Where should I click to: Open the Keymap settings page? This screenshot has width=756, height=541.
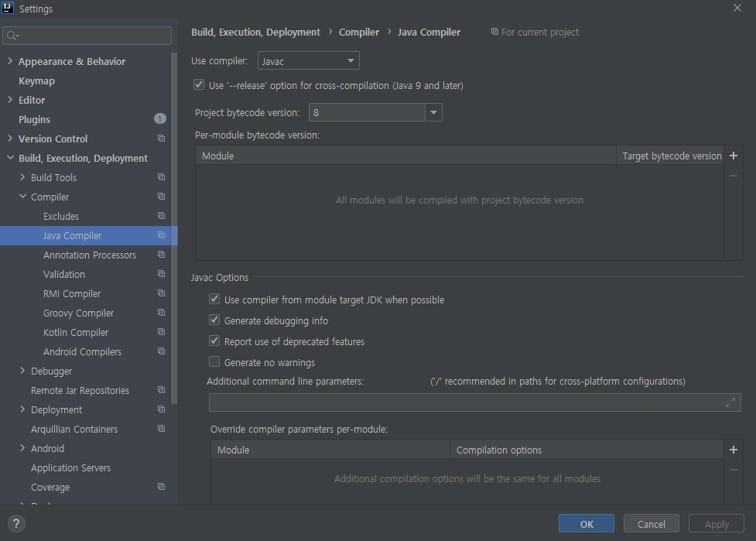(x=36, y=81)
